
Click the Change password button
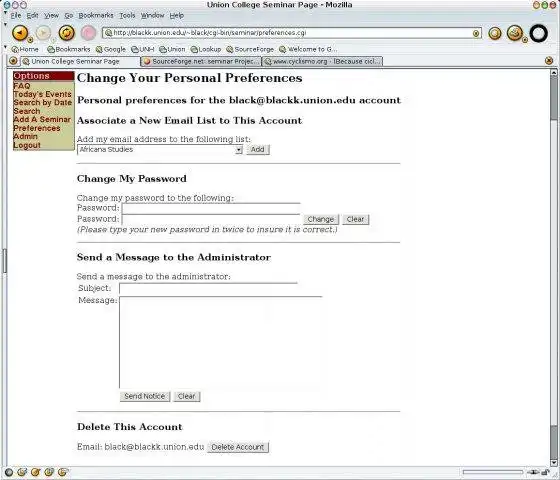click(x=321, y=219)
